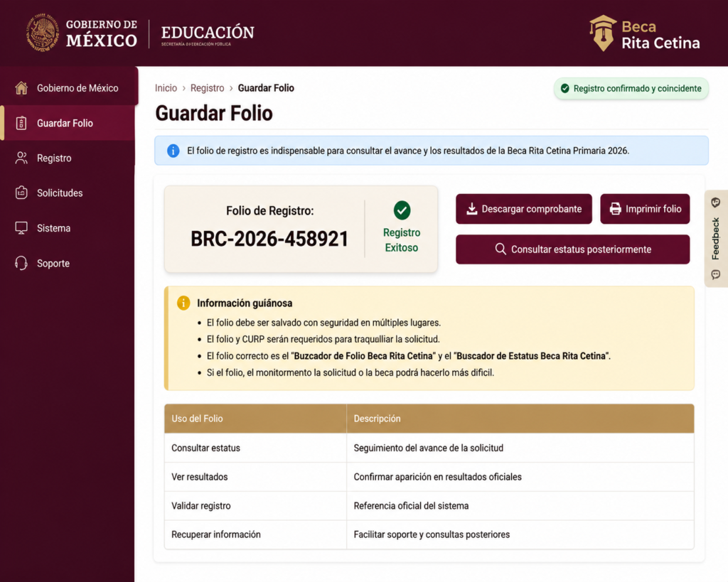Click the Beca Rita Cetina graduation cap logo
Image resolution: width=728 pixels, height=582 pixels.
pyautogui.click(x=603, y=33)
